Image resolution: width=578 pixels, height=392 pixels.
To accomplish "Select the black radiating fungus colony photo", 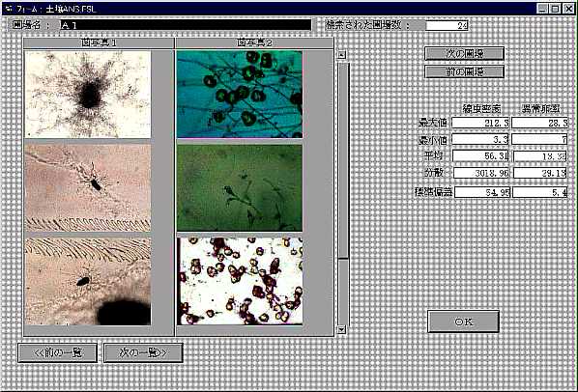I will click(88, 95).
